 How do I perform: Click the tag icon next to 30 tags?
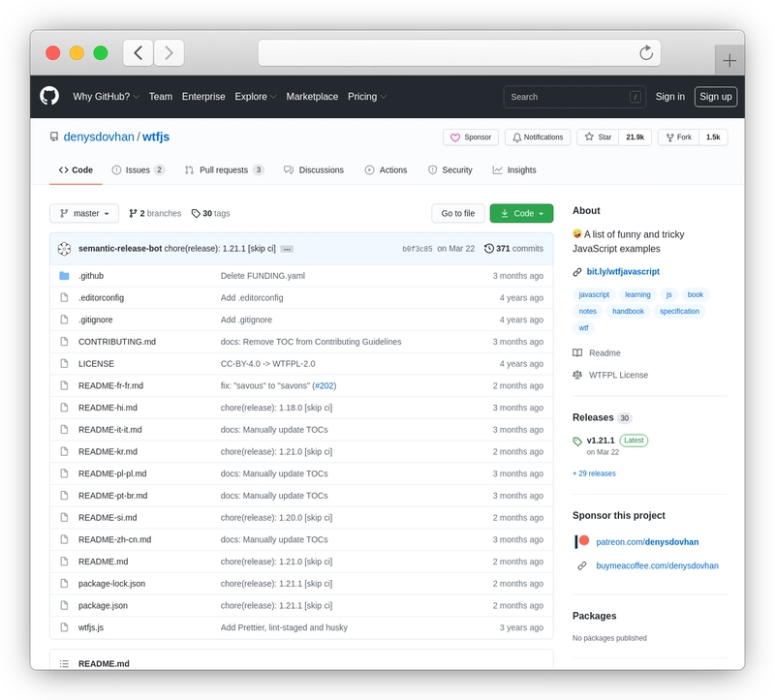click(x=196, y=213)
